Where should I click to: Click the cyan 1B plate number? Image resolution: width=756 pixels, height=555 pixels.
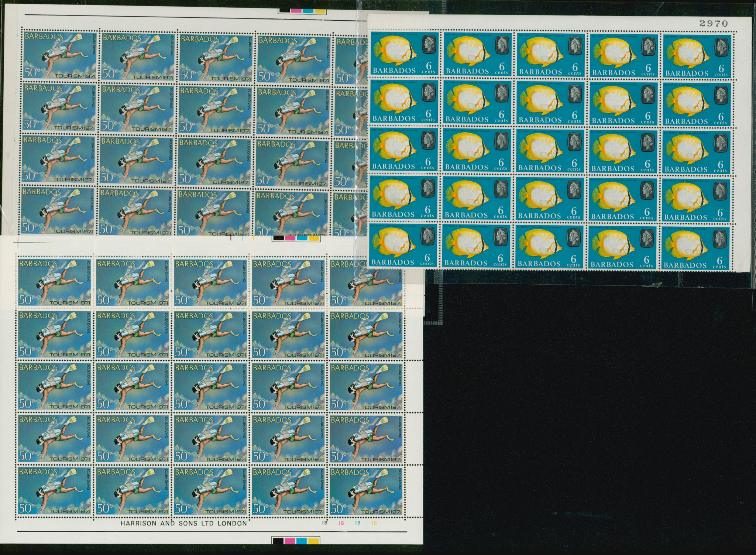[x=358, y=523]
